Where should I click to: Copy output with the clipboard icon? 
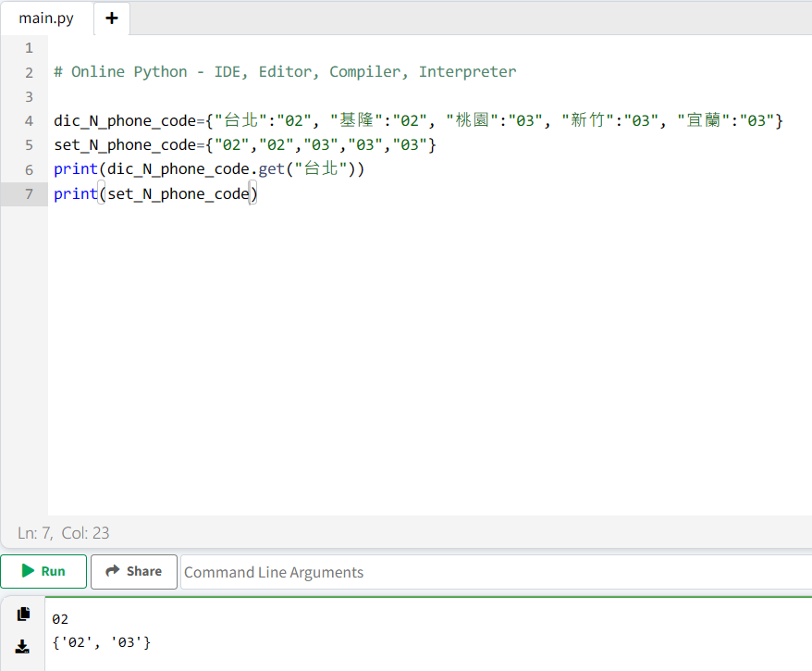tap(23, 614)
